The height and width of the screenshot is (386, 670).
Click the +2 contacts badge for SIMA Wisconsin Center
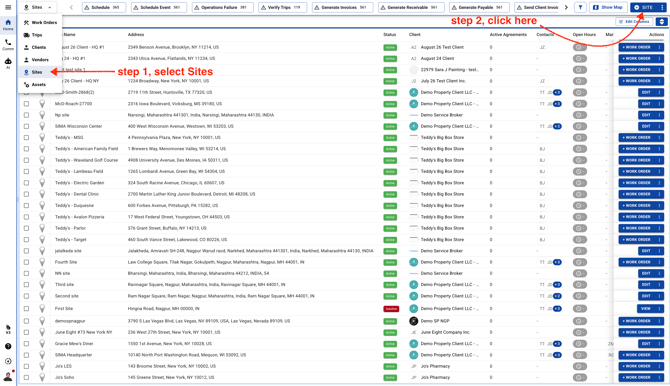pyautogui.click(x=557, y=126)
